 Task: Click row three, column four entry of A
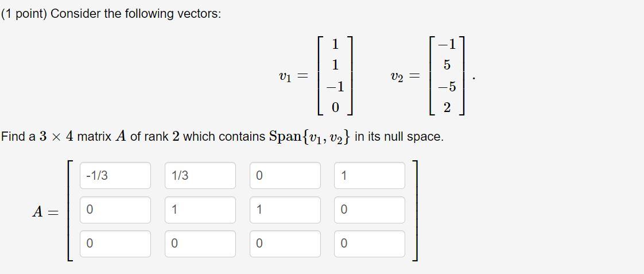369,244
